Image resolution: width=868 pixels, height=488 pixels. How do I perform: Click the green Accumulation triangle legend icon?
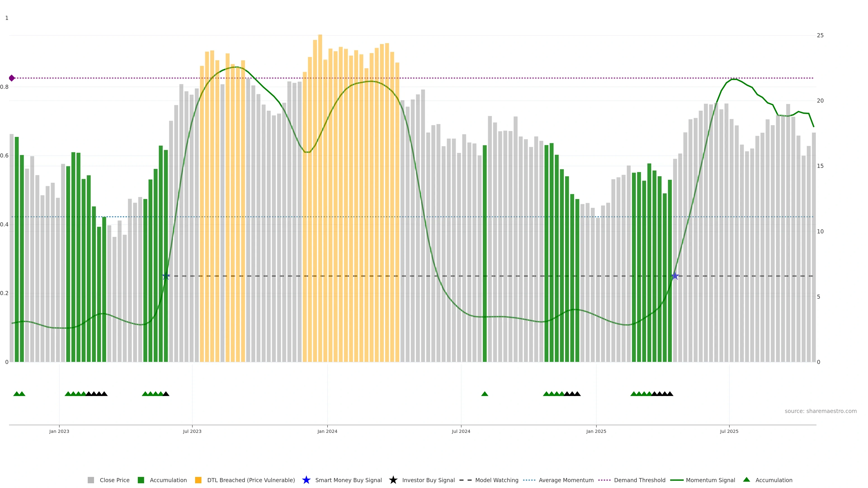click(746, 480)
